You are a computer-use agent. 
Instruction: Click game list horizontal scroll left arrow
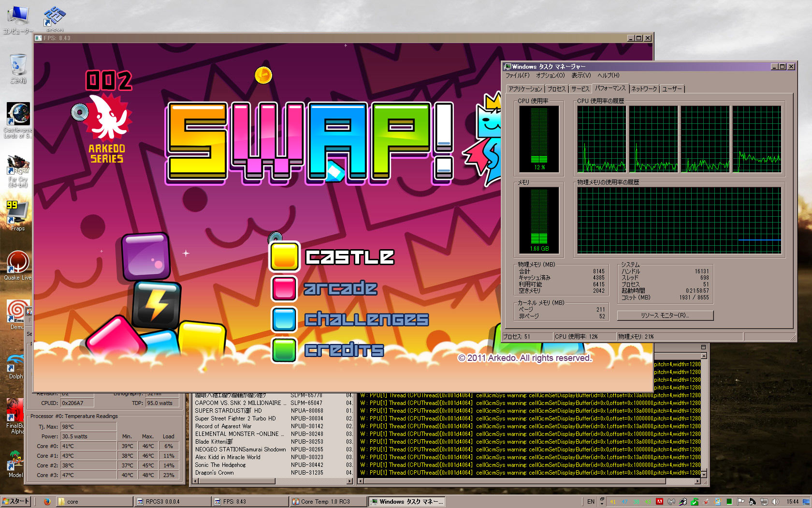(x=196, y=481)
